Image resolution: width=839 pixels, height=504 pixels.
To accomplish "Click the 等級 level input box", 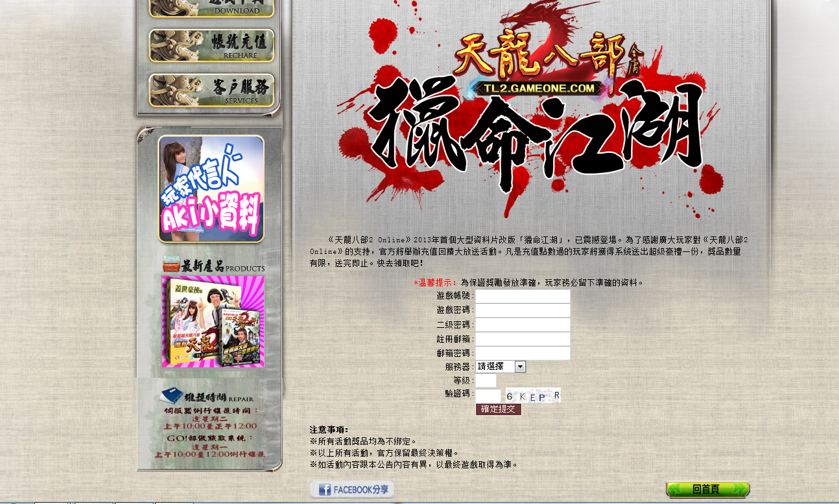I will 486,381.
